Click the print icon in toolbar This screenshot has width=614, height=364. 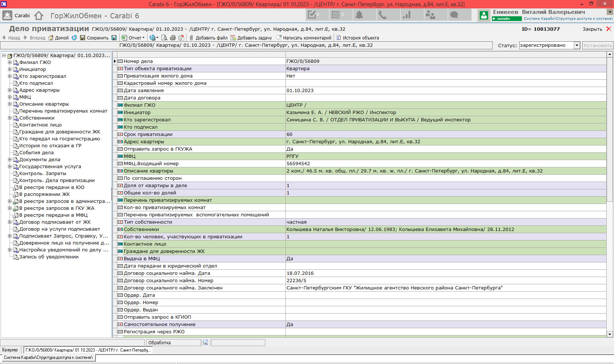173,38
